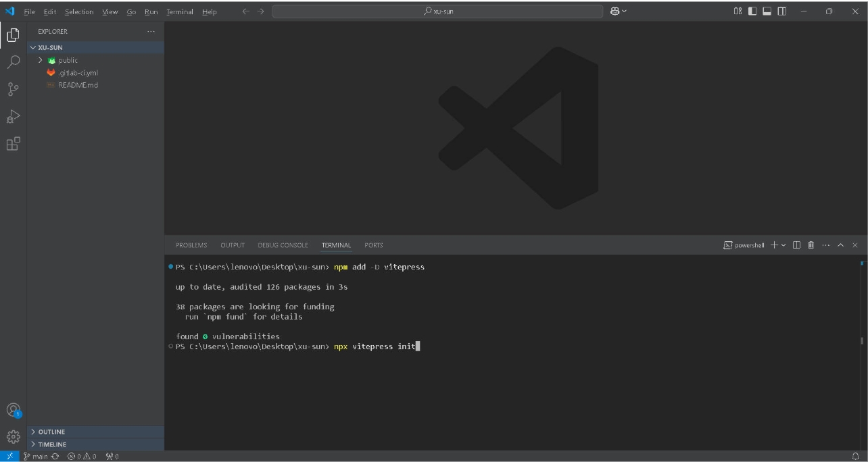Click the forwarded ports status item
The height and width of the screenshot is (462, 868).
tap(112, 457)
